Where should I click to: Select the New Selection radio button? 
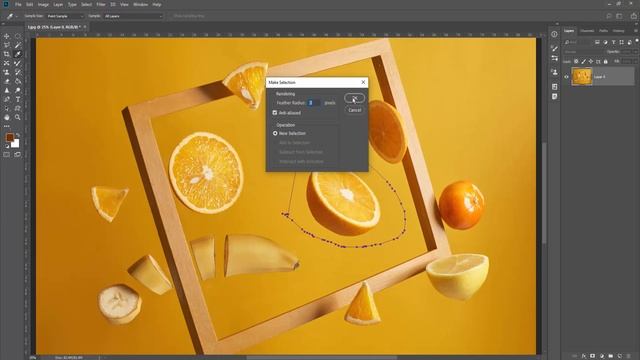pyautogui.click(x=275, y=133)
